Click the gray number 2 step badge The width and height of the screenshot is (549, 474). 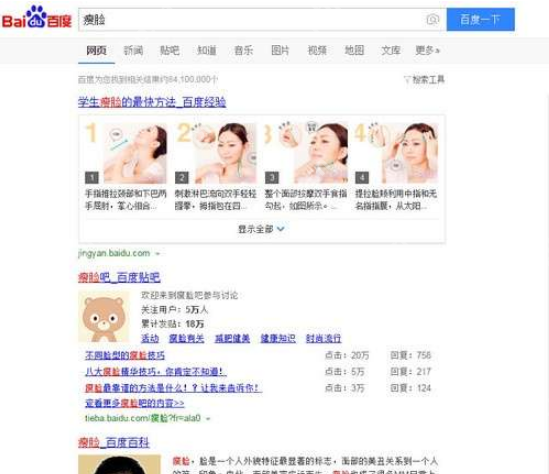point(182,178)
